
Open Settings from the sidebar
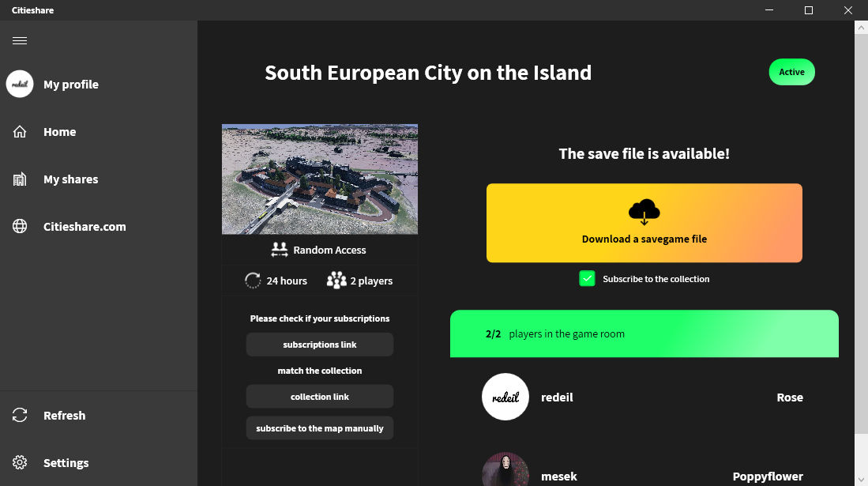[x=99, y=463]
